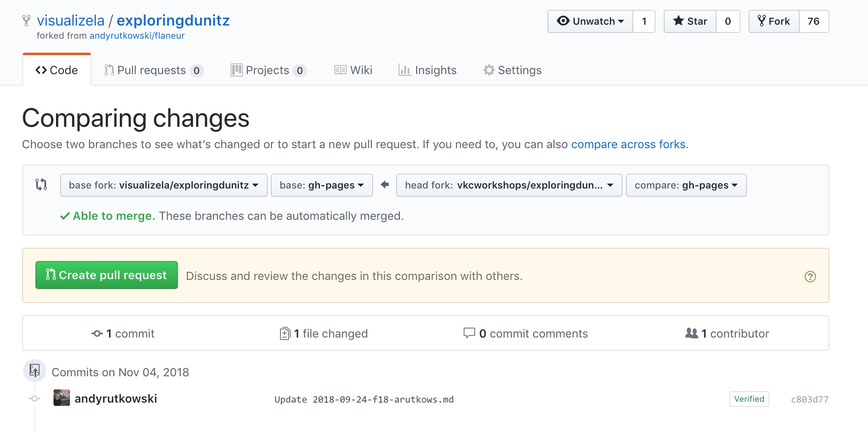Open andyrutkowski's avatar thumbnail
Screen dimensions: 868x438
(x=62, y=398)
